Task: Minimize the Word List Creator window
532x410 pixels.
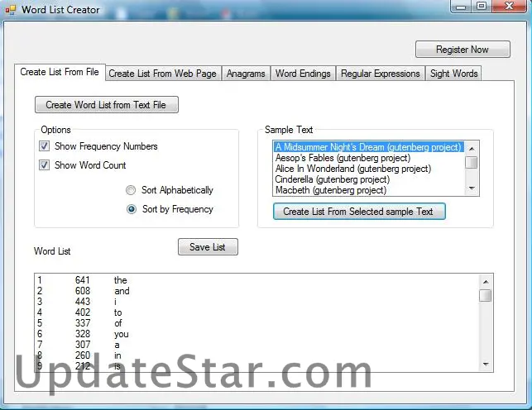Action: 461,7
